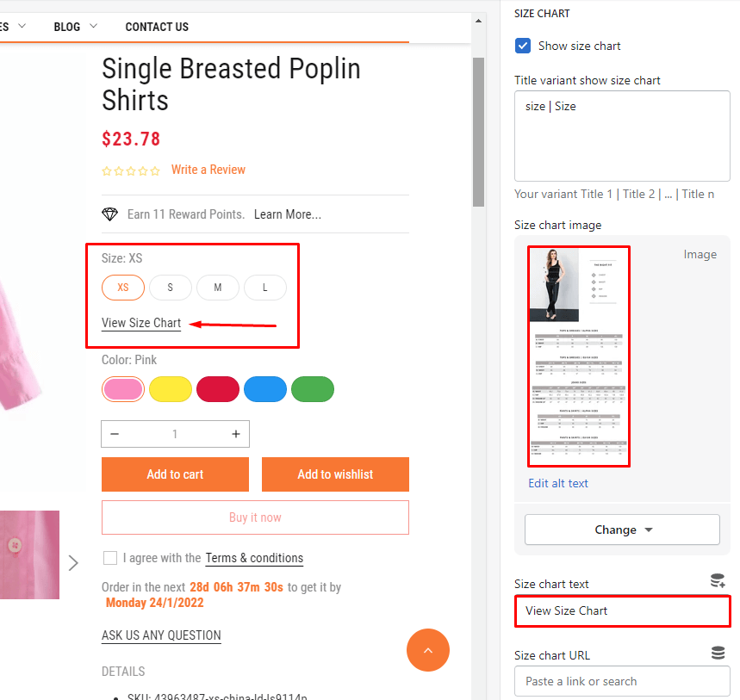Open the CONTACT US menu item
Screen dimensions: 740x700
pos(157,27)
